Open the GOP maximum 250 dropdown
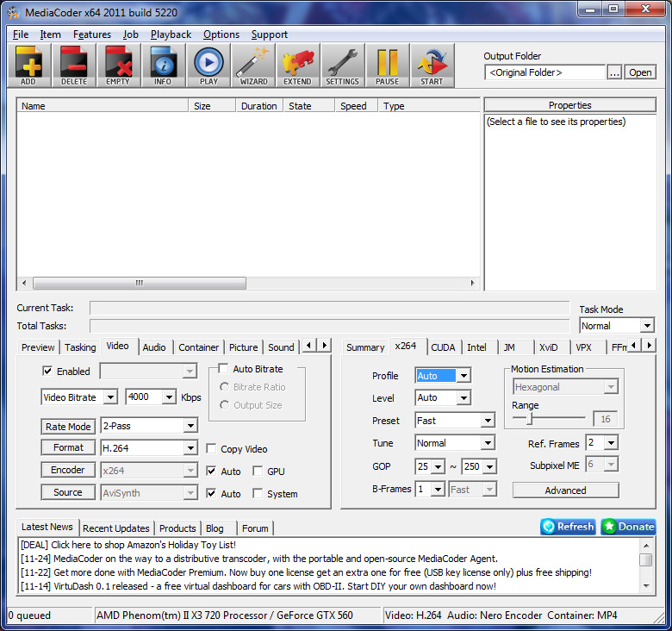The image size is (672, 631). [490, 466]
